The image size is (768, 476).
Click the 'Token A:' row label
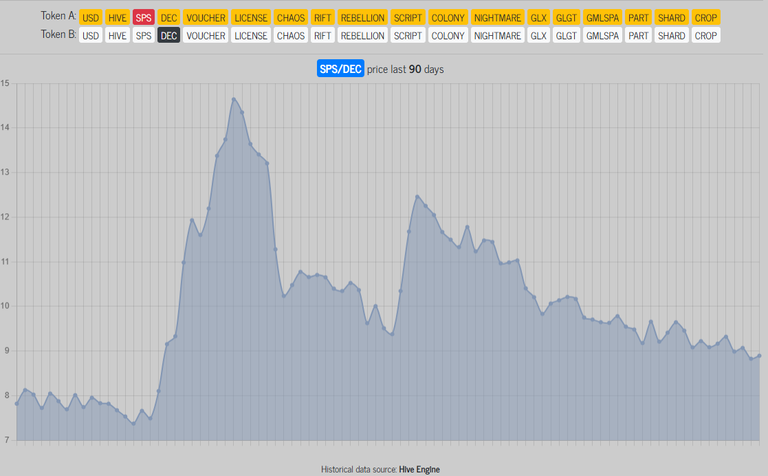(x=58, y=16)
